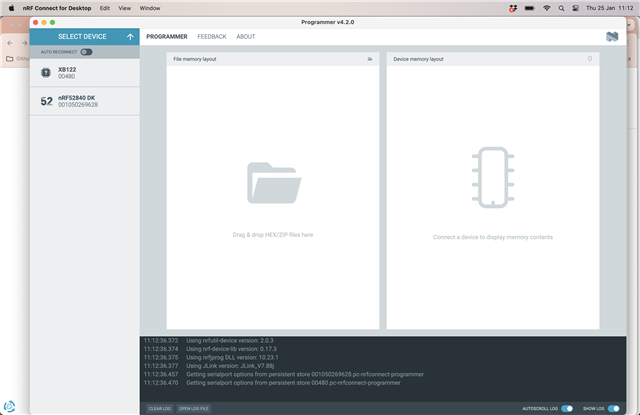Select the nRF52840 DK device

(84, 101)
